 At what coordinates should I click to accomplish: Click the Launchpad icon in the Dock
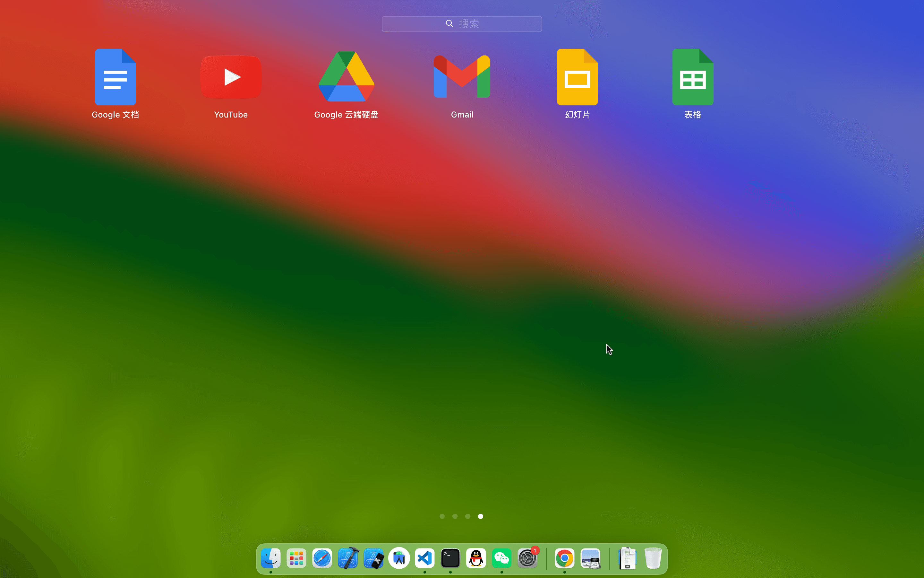[x=296, y=558]
